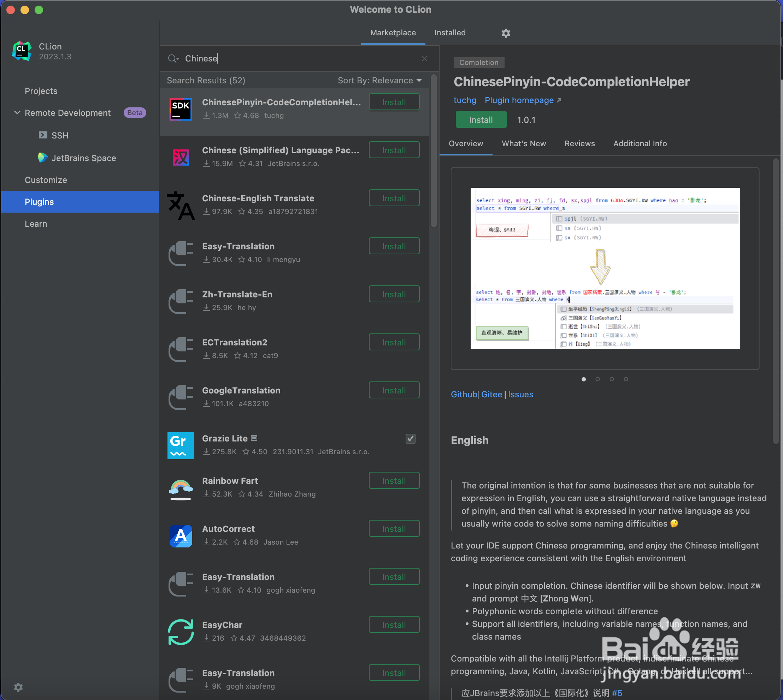Switch to the Marketplace tab

tap(393, 33)
